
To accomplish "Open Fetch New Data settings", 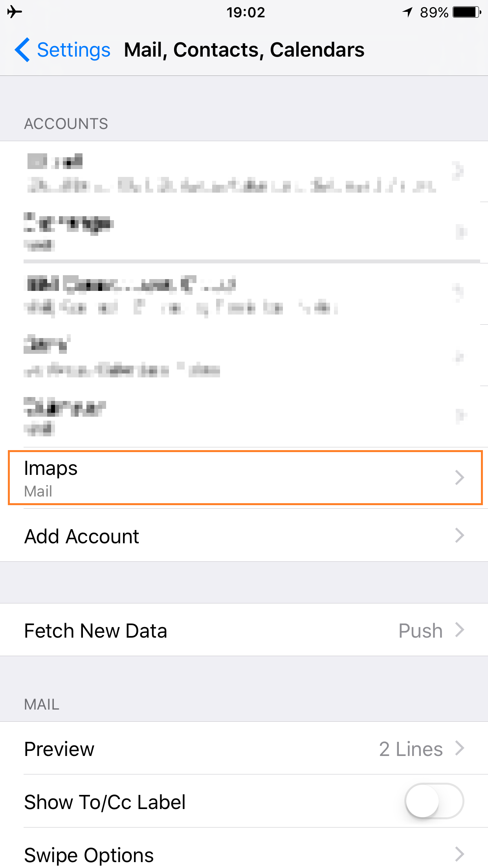I will click(95, 631).
